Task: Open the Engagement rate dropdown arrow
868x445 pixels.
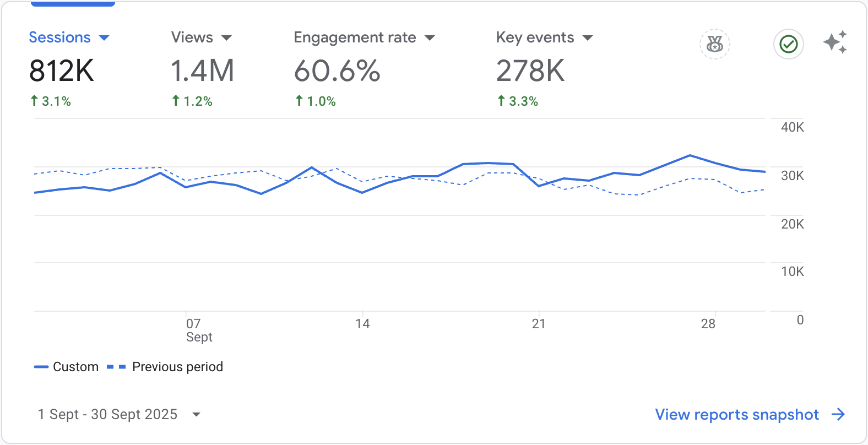Action: (x=430, y=38)
